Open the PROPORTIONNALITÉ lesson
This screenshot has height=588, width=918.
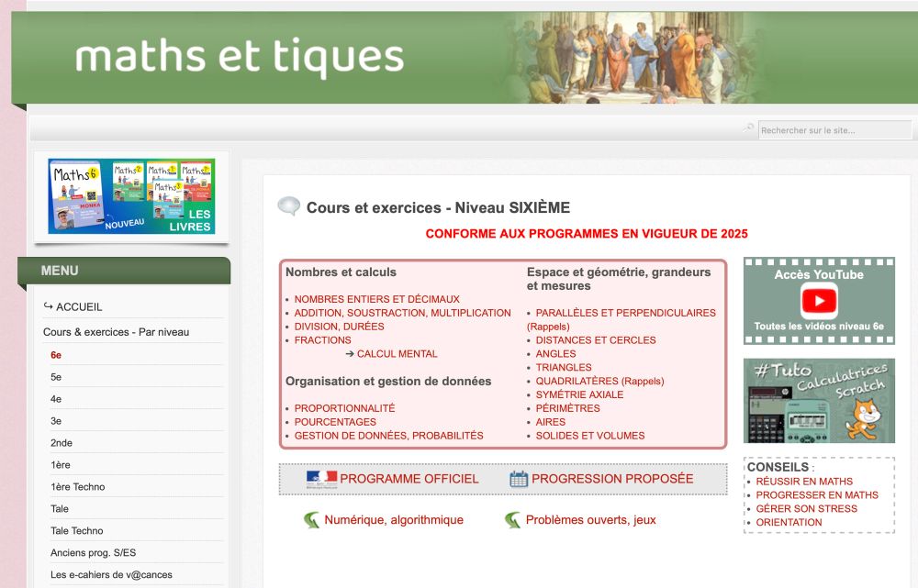(x=345, y=408)
